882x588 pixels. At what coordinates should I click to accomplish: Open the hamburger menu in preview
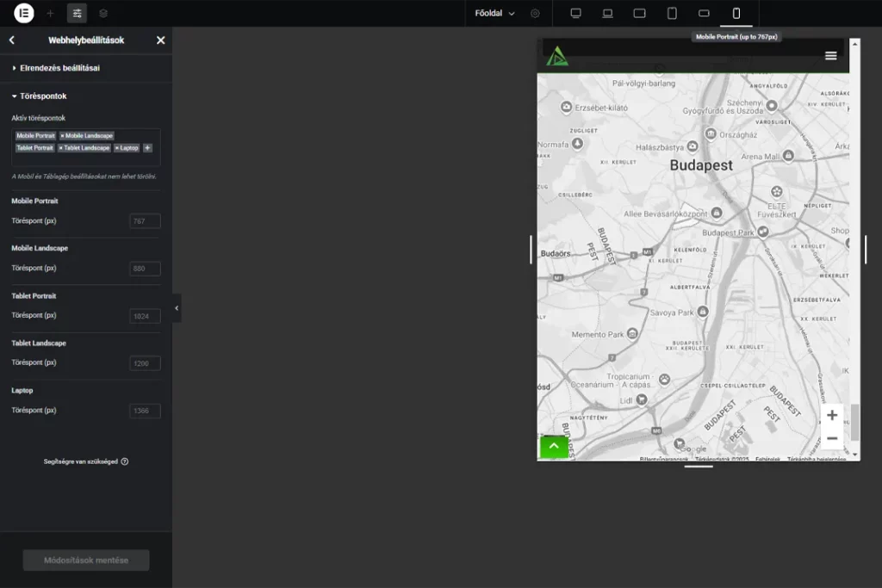[x=831, y=56]
